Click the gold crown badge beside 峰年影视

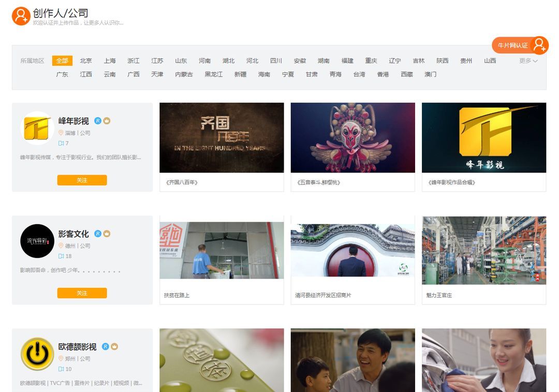[107, 121]
